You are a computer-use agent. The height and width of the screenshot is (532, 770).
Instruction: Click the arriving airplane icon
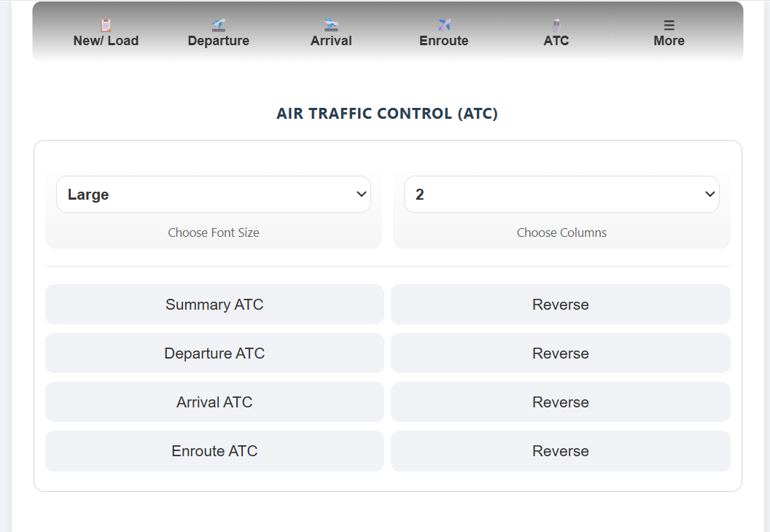pyautogui.click(x=331, y=26)
